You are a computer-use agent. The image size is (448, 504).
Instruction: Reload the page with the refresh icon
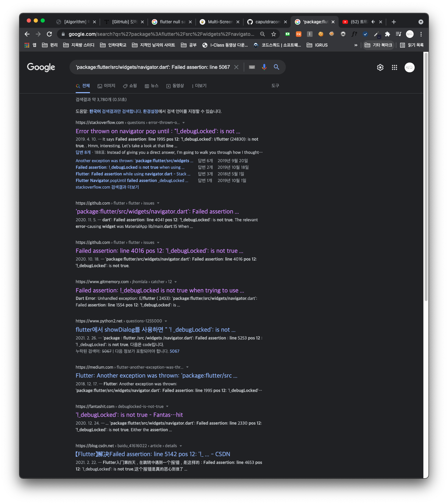(49, 34)
